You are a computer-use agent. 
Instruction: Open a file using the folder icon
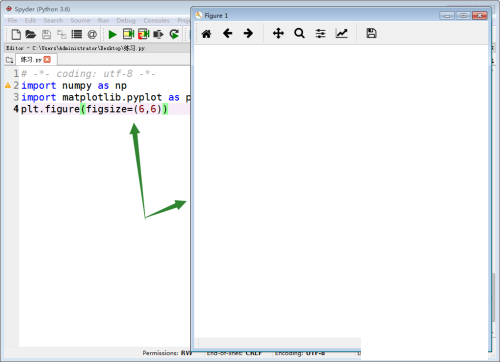(x=31, y=34)
